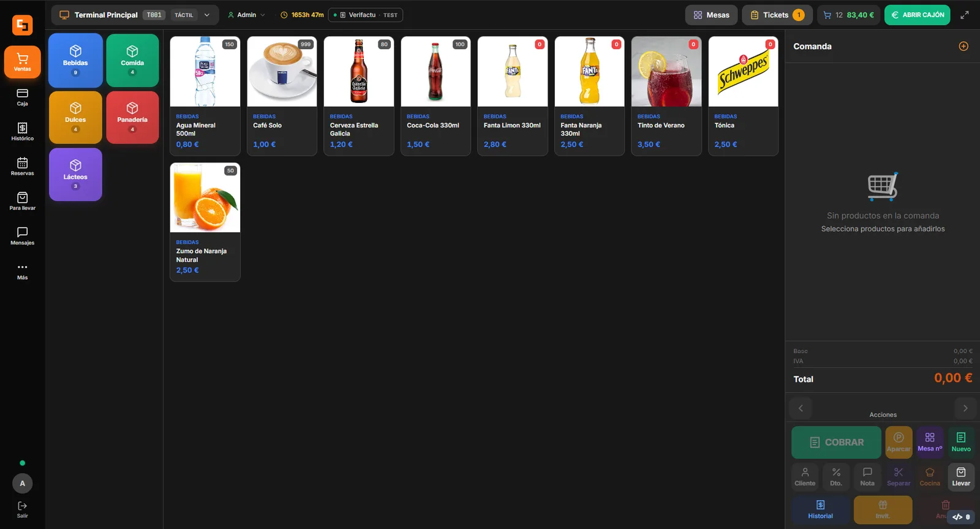Go to Reservas in sidebar

click(22, 167)
